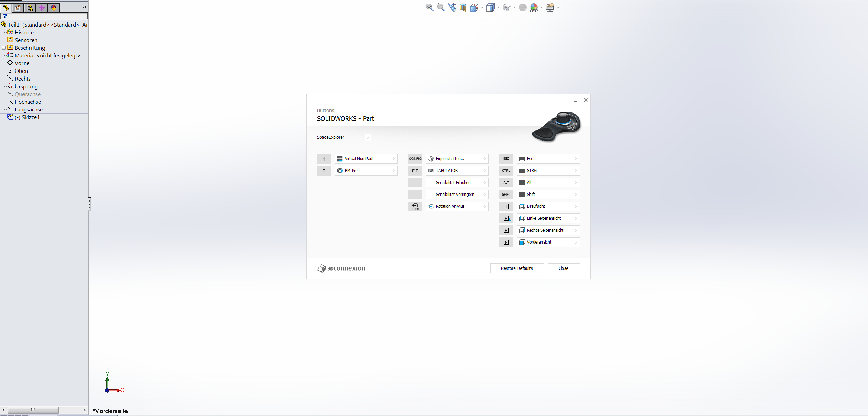The width and height of the screenshot is (868, 416).
Task: Open Rotation An/Aus assignment field
Action: [x=457, y=206]
